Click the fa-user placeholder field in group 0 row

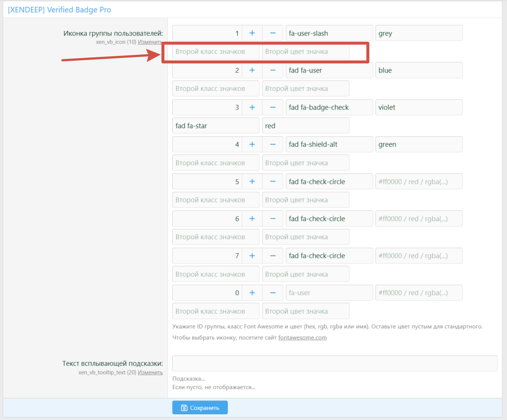[x=329, y=293]
